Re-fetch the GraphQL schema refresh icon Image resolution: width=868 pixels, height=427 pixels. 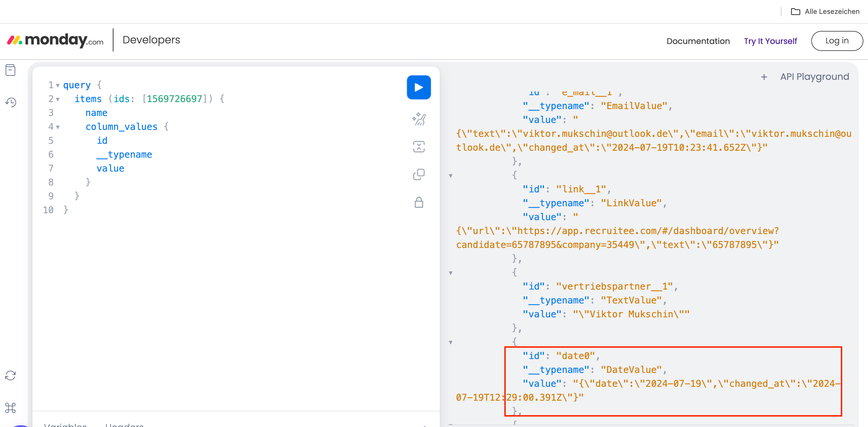click(10, 376)
